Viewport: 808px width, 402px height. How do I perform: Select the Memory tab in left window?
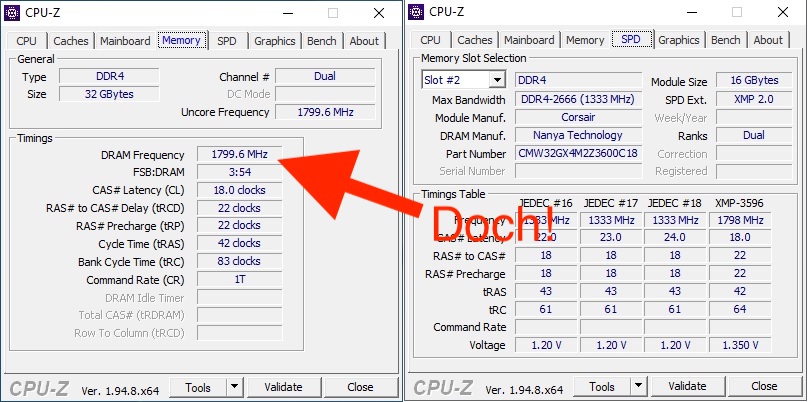(x=181, y=40)
